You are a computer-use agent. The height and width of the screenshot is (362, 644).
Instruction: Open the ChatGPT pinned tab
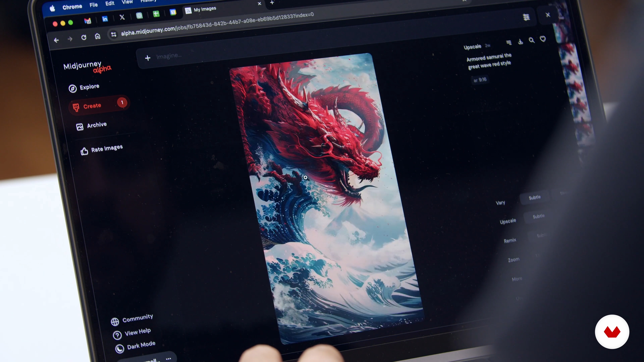pos(139,15)
